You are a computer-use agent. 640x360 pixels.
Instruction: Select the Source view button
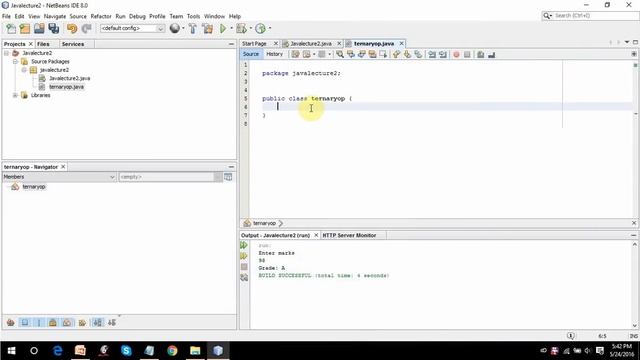click(x=251, y=54)
